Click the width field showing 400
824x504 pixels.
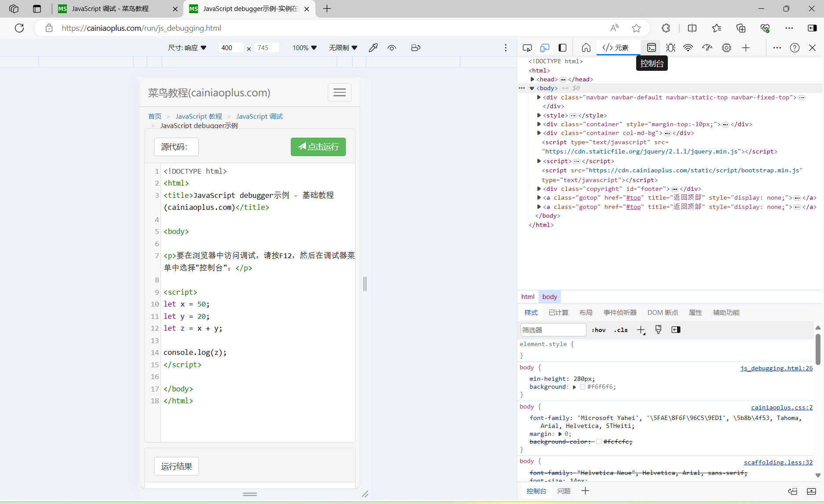tap(231, 47)
